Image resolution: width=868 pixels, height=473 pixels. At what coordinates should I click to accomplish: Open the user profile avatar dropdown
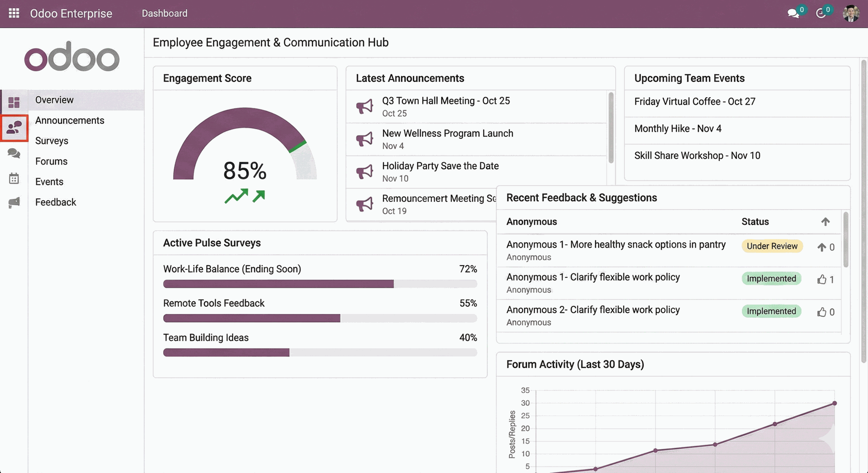[851, 14]
